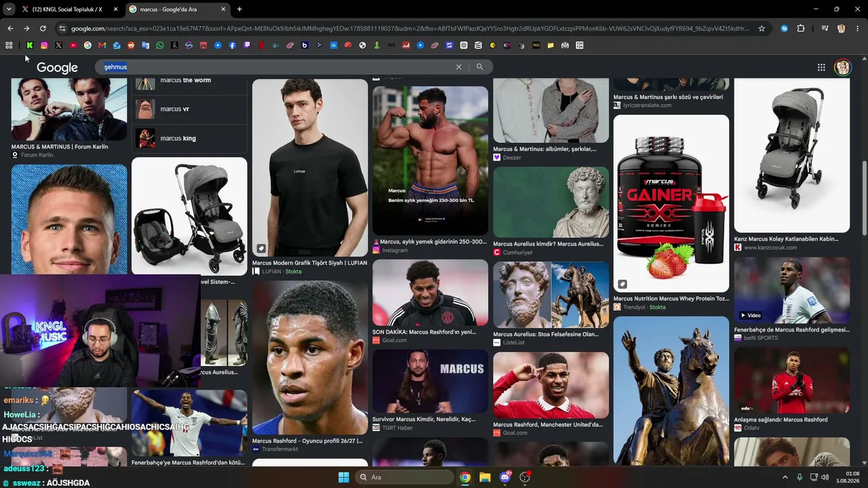Open 'Marcus Aurelius kimdir?' Cumhuriyet result
The height and width of the screenshot is (488, 868).
548,244
